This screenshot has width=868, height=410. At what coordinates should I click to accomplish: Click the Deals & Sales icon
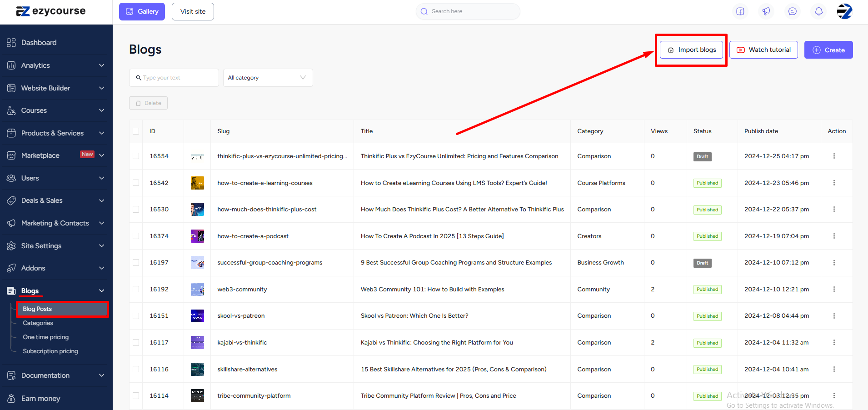click(x=11, y=200)
